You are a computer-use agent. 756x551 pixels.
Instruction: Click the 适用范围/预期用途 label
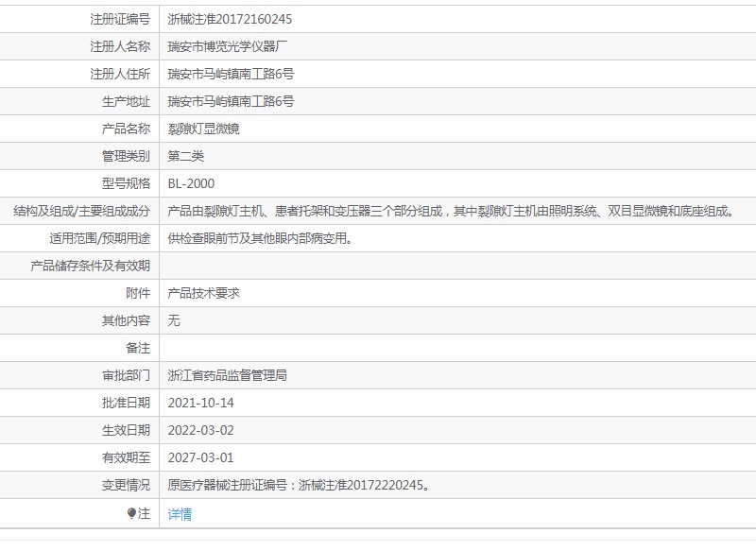(x=100, y=238)
